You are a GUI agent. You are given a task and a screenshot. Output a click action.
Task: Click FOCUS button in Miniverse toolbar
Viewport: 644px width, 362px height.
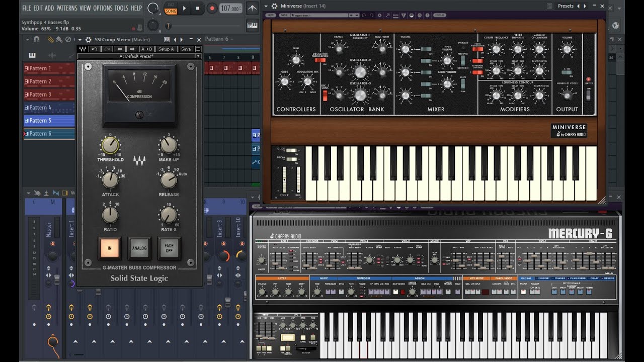439,15
